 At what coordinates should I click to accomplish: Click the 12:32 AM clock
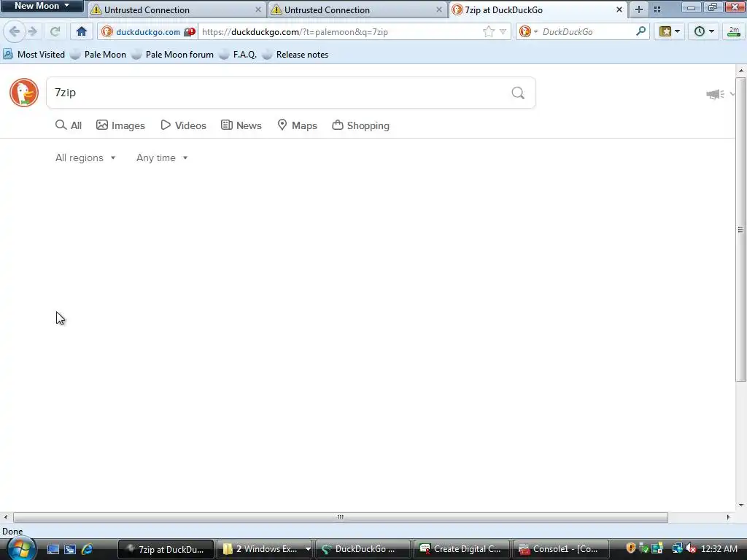(719, 549)
